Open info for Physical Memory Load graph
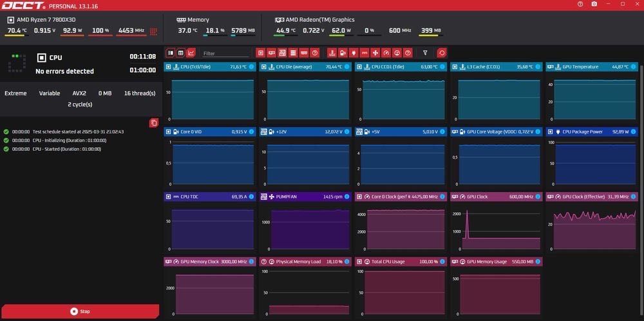644x321 pixels. pyautogui.click(x=346, y=262)
